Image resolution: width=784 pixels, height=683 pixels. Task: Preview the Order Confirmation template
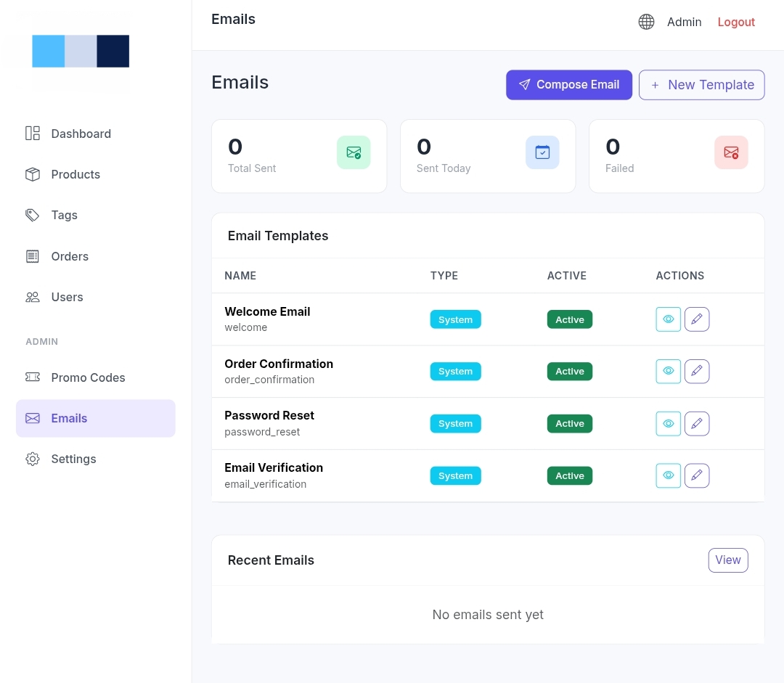[669, 372]
